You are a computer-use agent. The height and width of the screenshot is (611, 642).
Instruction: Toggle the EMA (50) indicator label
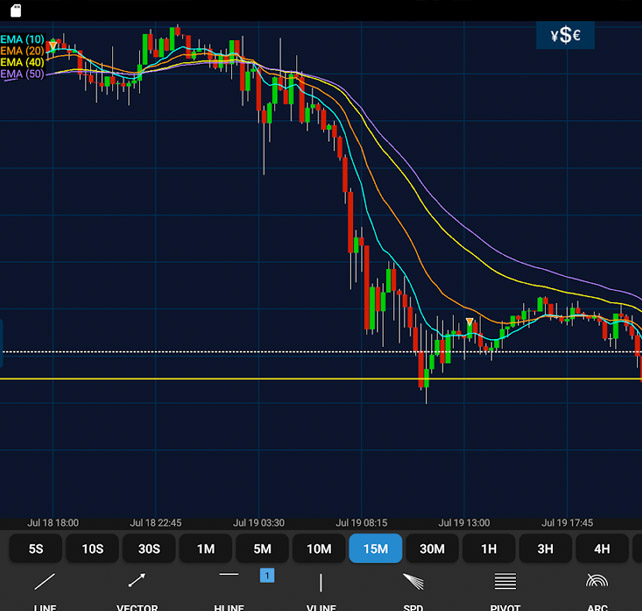tap(22, 74)
